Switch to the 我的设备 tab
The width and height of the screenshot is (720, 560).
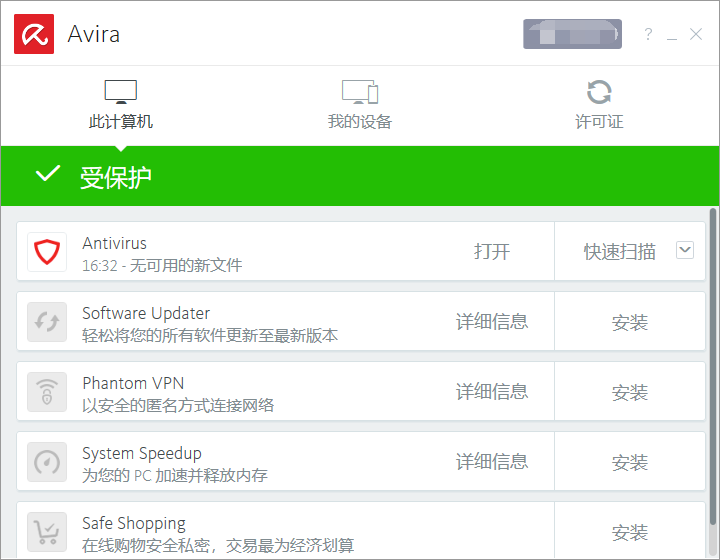[360, 106]
